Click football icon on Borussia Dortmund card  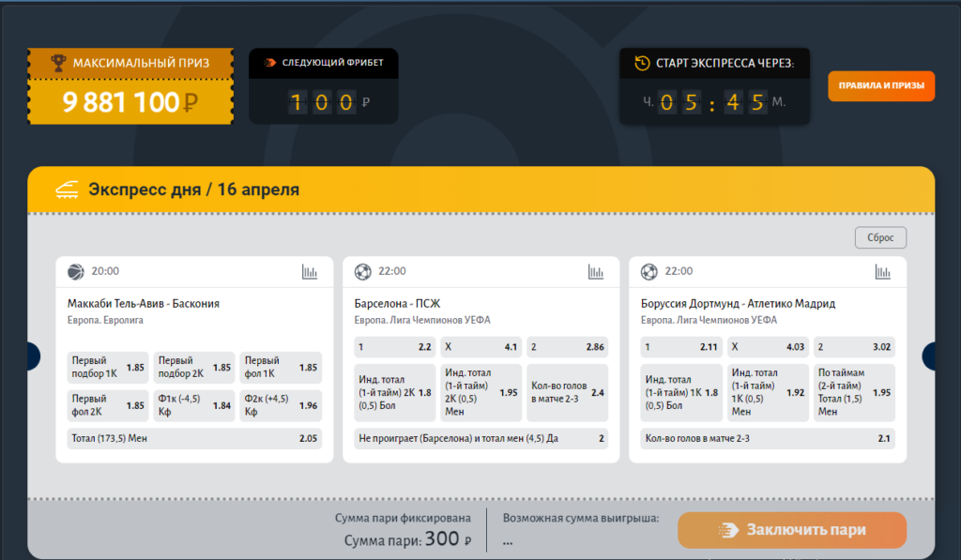tap(649, 271)
